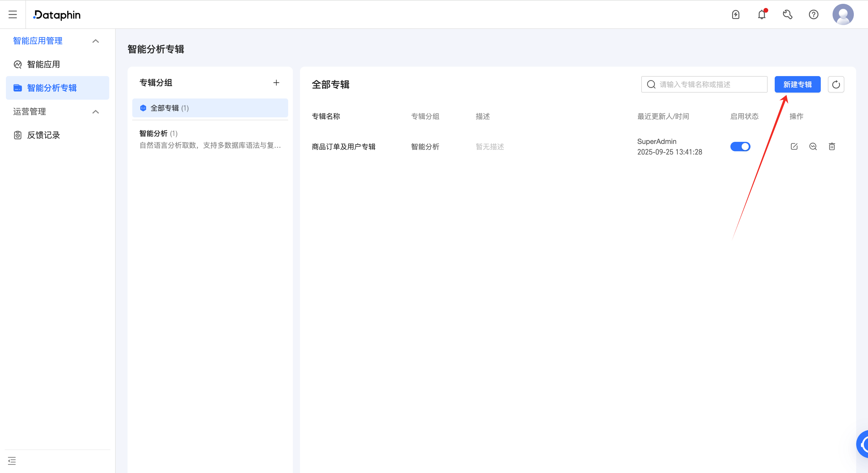Screen dimensions: 868x473
Task: Collapse the sidebar using bottom-left icon
Action: (x=12, y=461)
